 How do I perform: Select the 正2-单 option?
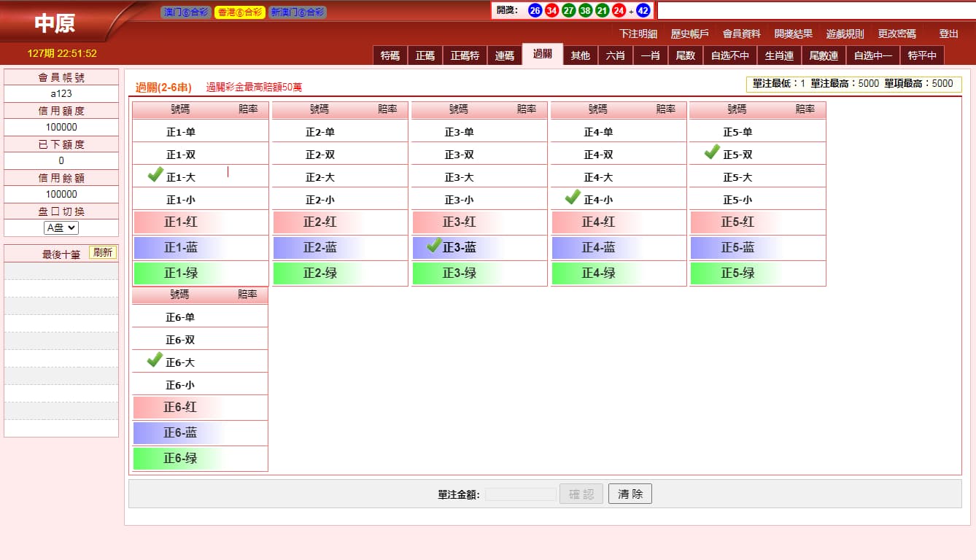click(x=319, y=132)
